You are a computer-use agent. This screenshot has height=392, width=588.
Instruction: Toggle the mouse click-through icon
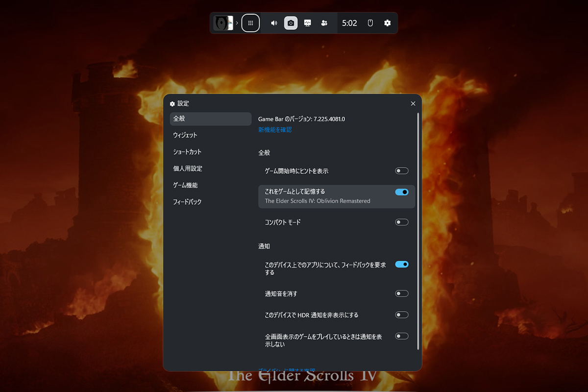370,23
